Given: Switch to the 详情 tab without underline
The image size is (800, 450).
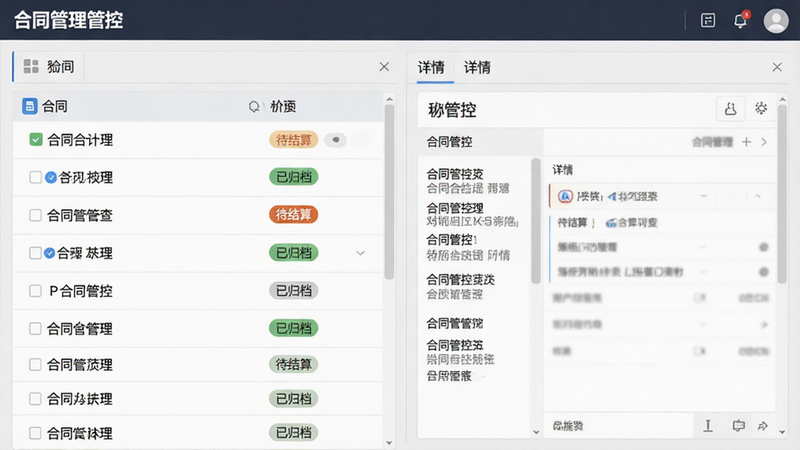Looking at the screenshot, I should (477, 67).
